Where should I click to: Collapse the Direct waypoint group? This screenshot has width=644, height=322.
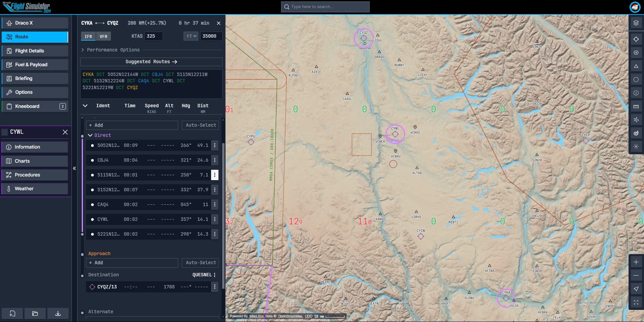click(x=90, y=135)
